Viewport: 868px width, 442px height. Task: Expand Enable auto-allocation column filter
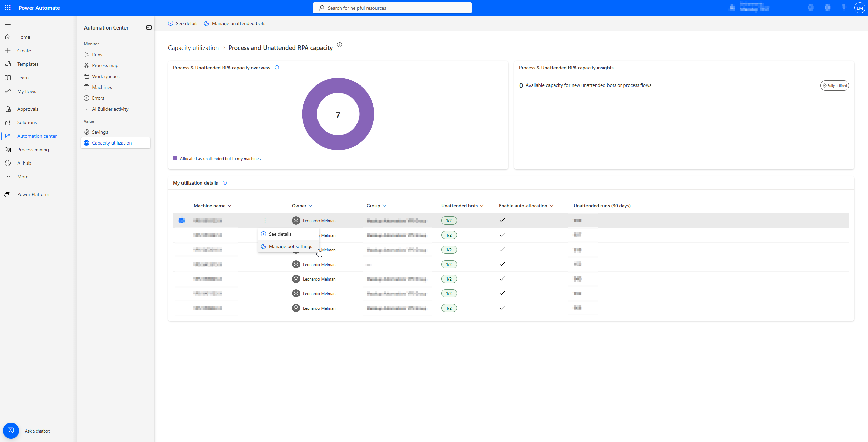552,206
